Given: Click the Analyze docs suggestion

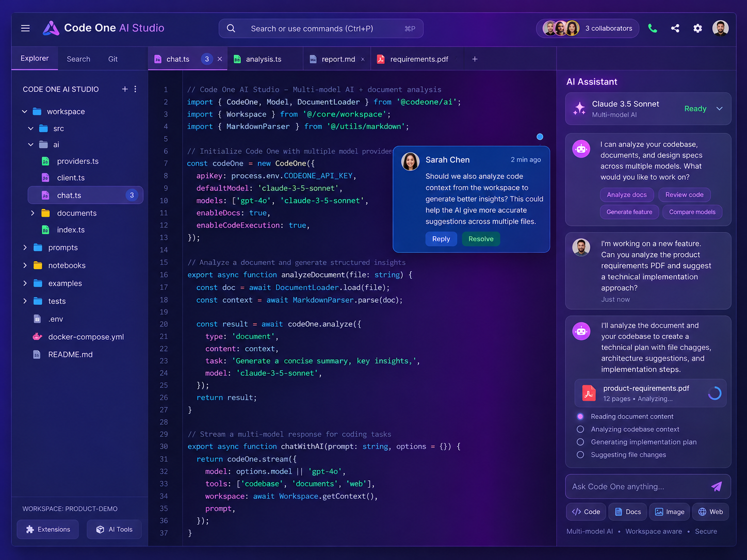Looking at the screenshot, I should point(627,194).
